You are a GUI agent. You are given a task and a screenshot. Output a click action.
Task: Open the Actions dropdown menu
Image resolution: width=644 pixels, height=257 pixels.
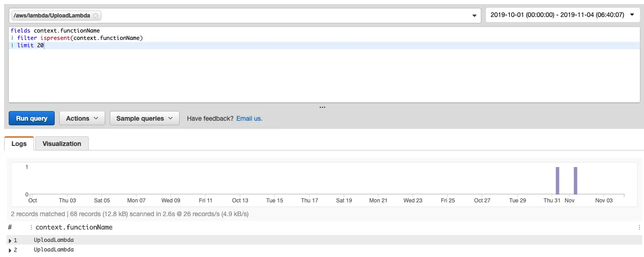coord(82,118)
